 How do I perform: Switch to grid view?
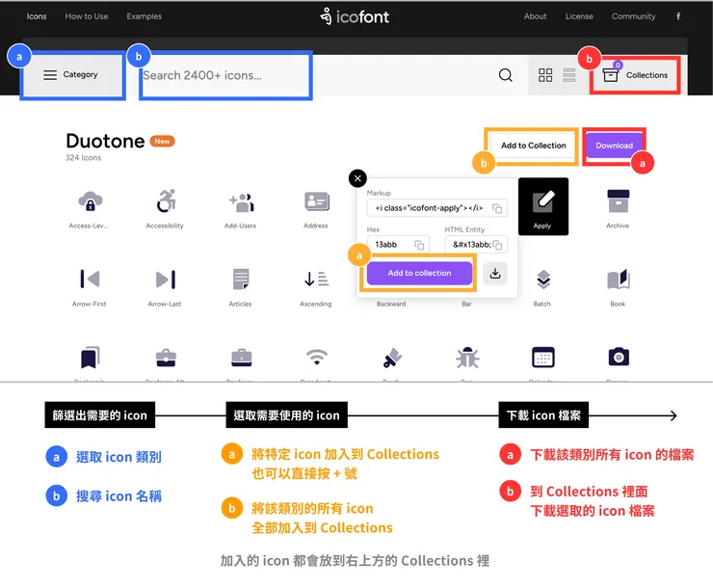pyautogui.click(x=545, y=75)
